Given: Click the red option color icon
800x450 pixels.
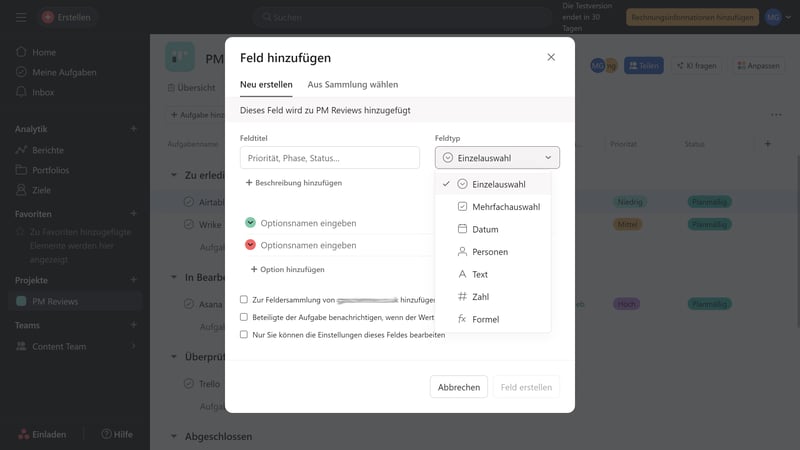Looking at the screenshot, I should tap(250, 245).
